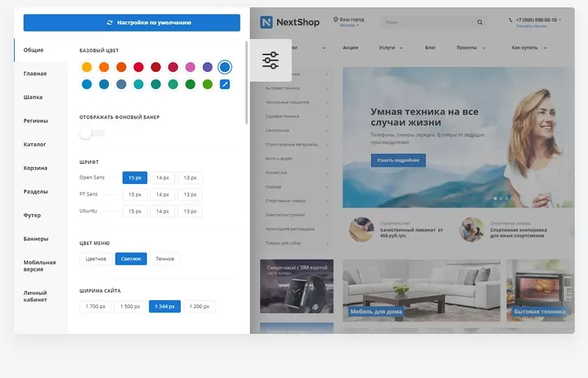Click the phone handset icon in header

point(511,19)
